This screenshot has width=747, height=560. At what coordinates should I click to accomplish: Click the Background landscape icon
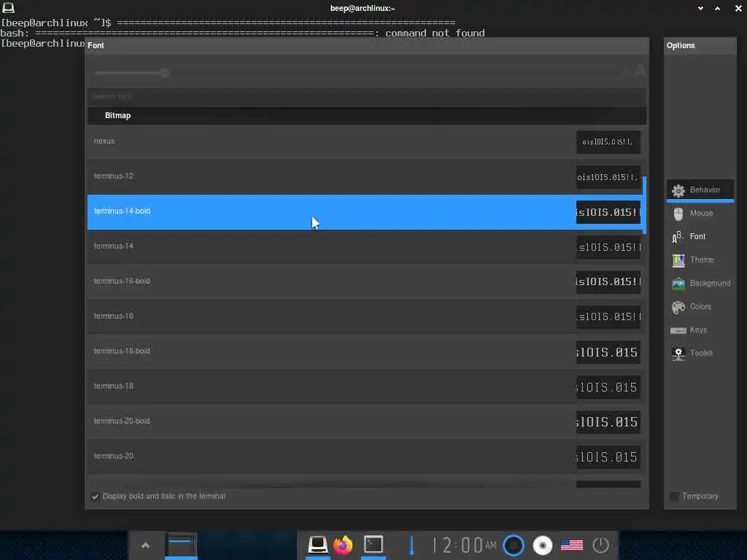click(678, 284)
